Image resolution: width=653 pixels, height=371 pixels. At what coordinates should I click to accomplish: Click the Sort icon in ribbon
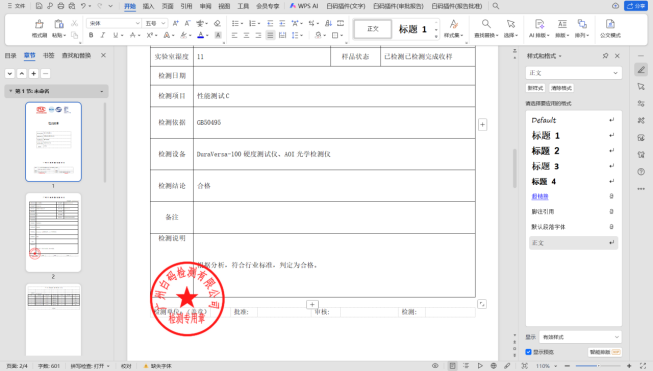pos(328,23)
